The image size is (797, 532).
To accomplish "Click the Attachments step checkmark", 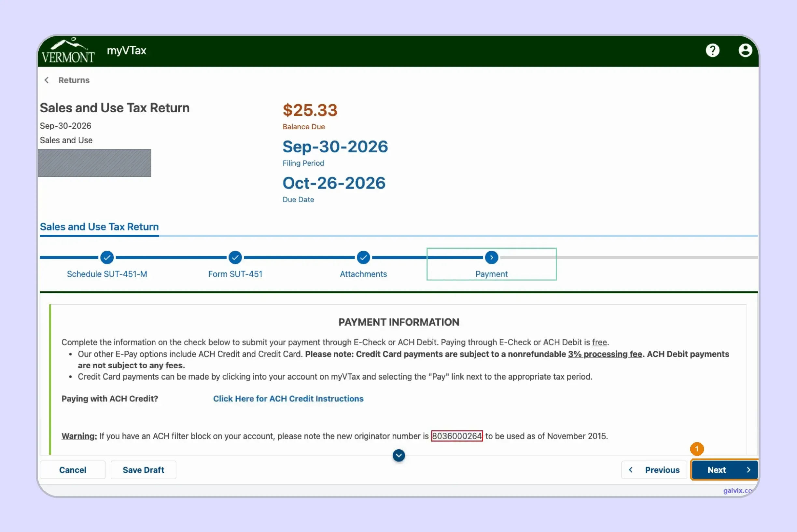I will tap(363, 258).
